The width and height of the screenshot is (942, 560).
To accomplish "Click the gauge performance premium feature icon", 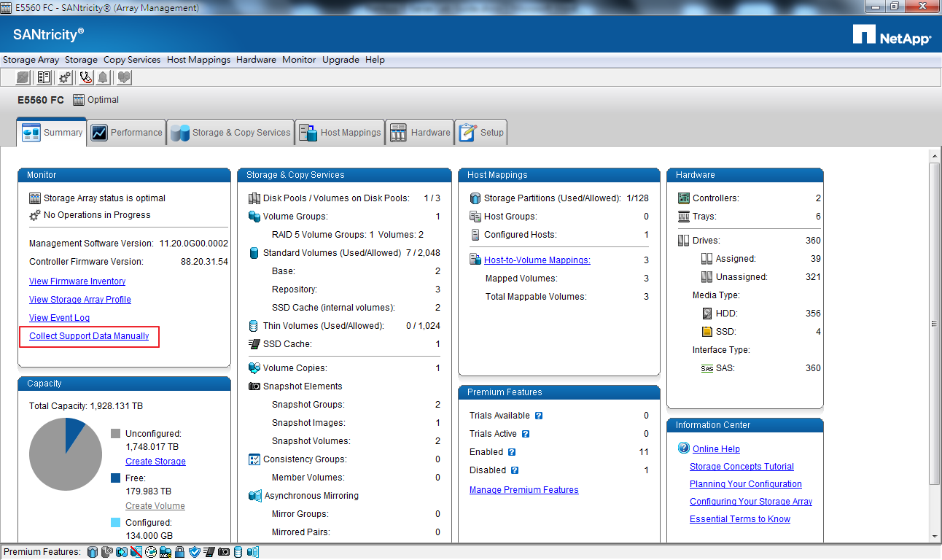I will coord(151,552).
